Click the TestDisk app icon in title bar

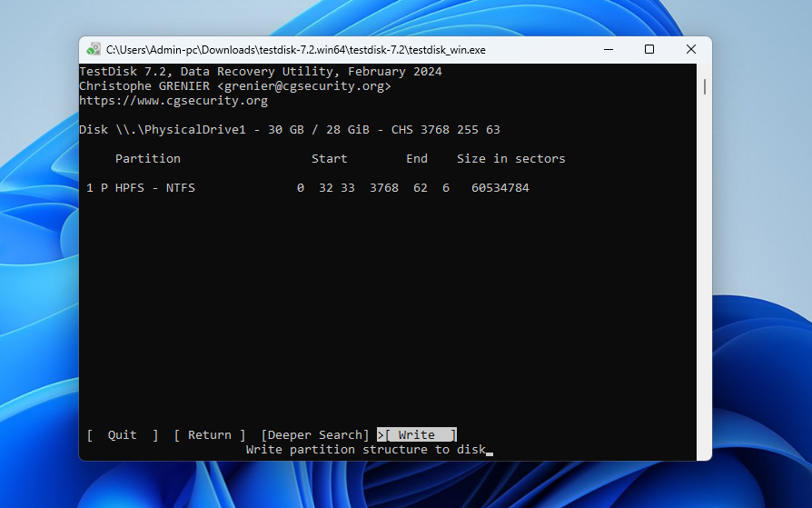pos(94,49)
